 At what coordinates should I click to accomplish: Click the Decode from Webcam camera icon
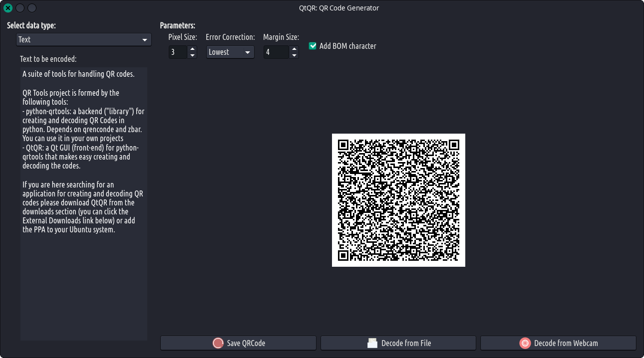[x=525, y=343]
